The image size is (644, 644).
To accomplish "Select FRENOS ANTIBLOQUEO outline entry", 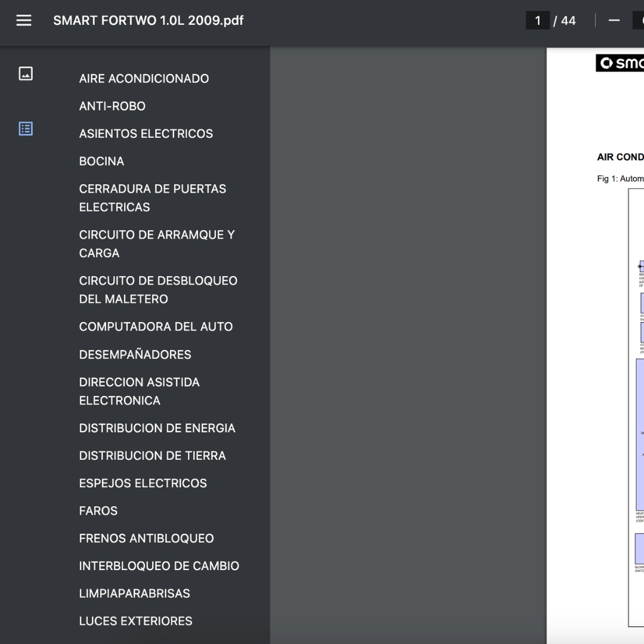I will (146, 538).
